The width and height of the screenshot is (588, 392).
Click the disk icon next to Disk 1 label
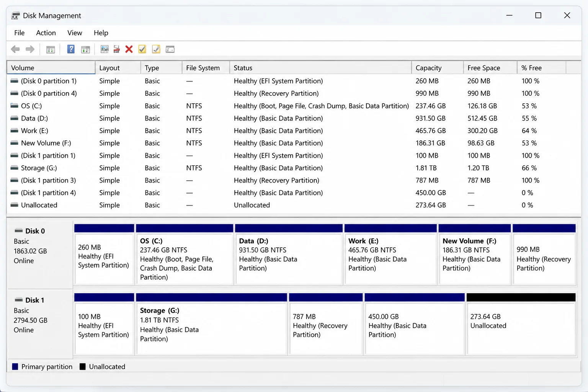[18, 300]
